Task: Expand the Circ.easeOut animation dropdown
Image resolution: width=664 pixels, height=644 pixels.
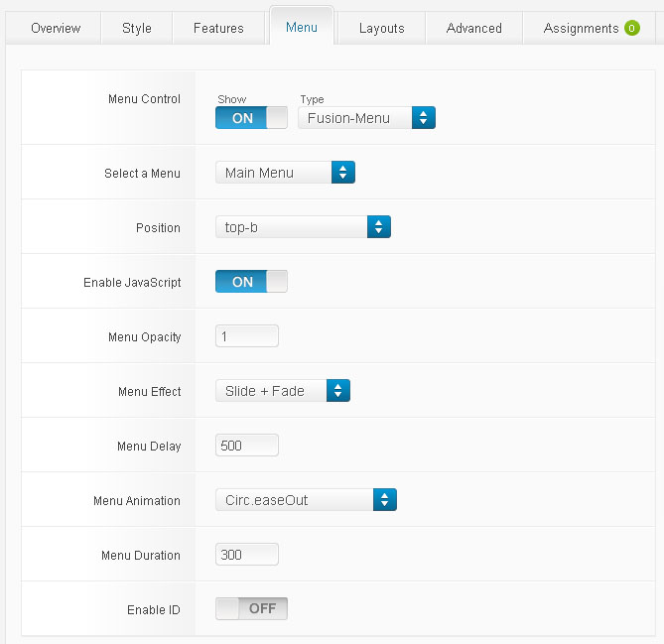Action: (x=306, y=500)
